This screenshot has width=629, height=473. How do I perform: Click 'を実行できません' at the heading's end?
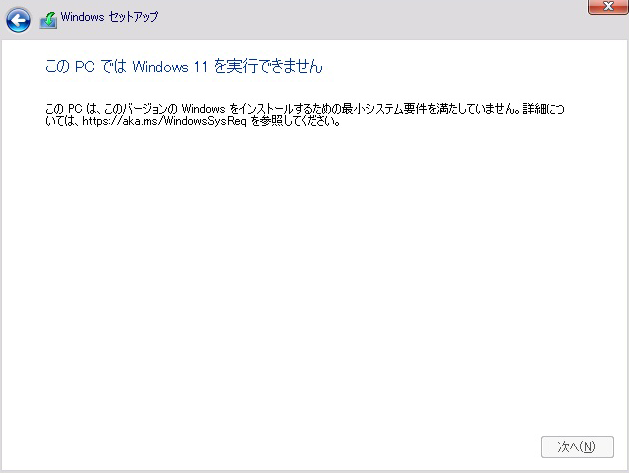pyautogui.click(x=268, y=67)
